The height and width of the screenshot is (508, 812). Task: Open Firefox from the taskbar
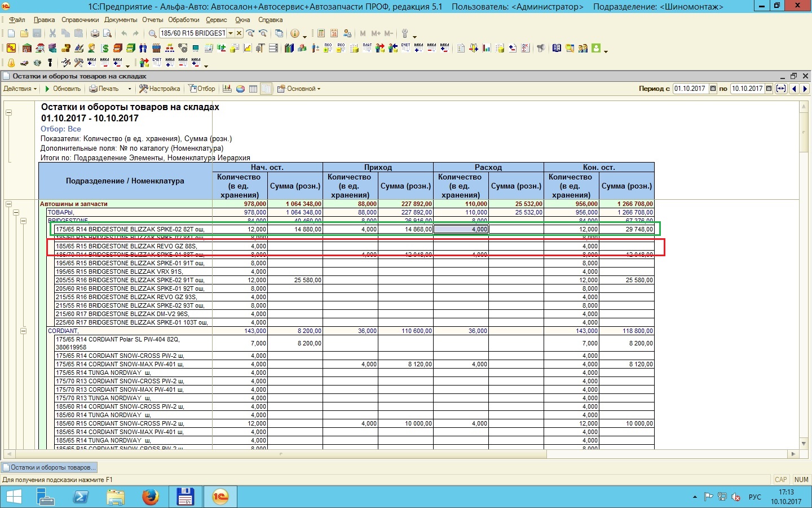click(x=150, y=497)
